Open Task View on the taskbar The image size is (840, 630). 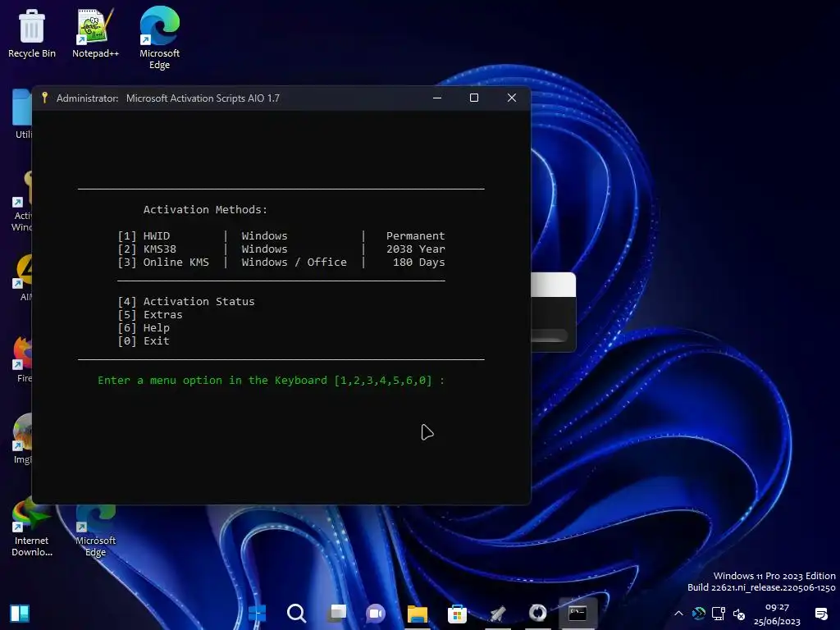point(337,613)
